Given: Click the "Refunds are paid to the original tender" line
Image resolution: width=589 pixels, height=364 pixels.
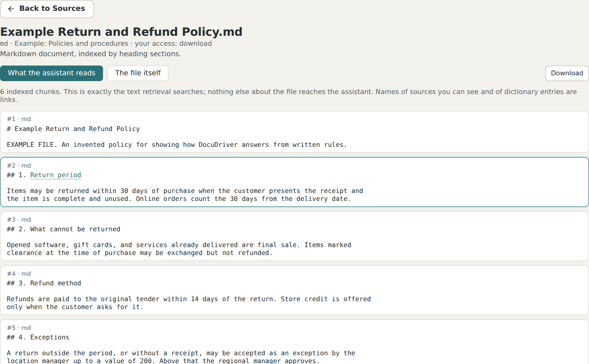Looking at the screenshot, I should [189, 299].
